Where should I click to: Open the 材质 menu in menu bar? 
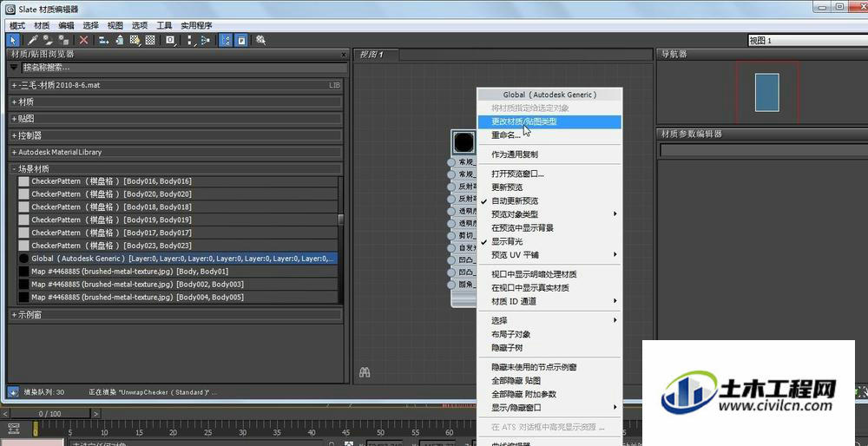(x=42, y=25)
